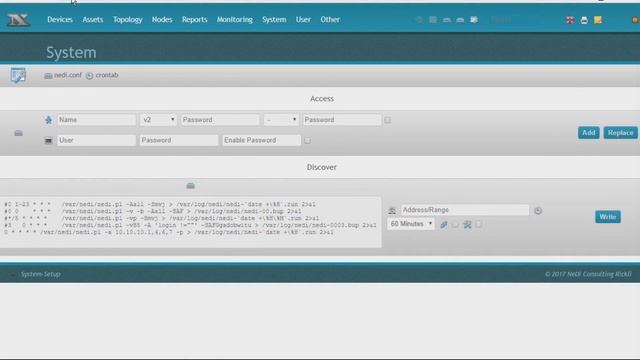Viewport: 640px width, 360px height.
Task: Open the crontab link
Action: [107, 75]
